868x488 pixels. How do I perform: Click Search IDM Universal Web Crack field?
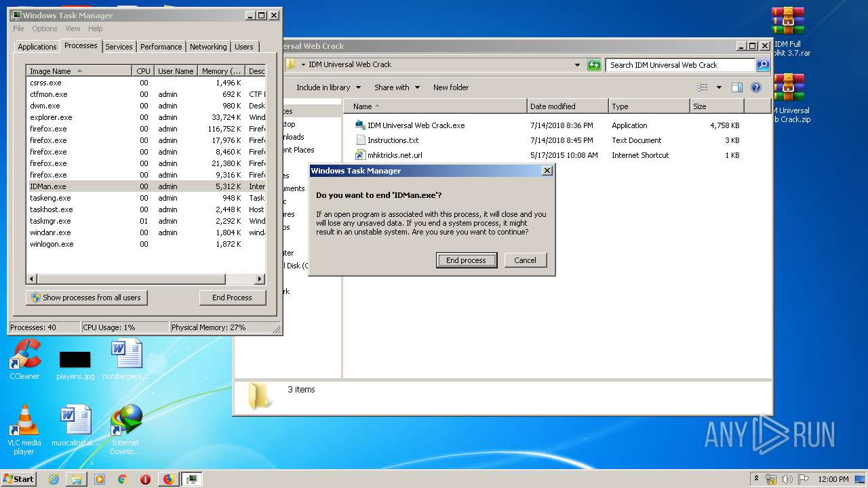[680, 65]
